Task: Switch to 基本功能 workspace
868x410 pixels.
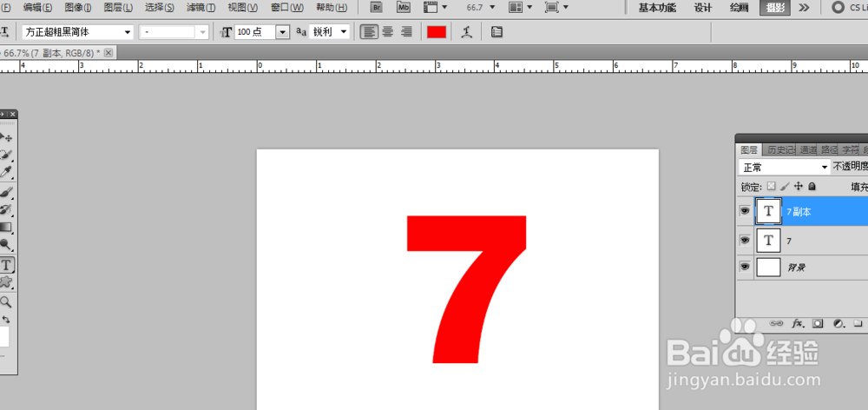Action: (x=657, y=7)
